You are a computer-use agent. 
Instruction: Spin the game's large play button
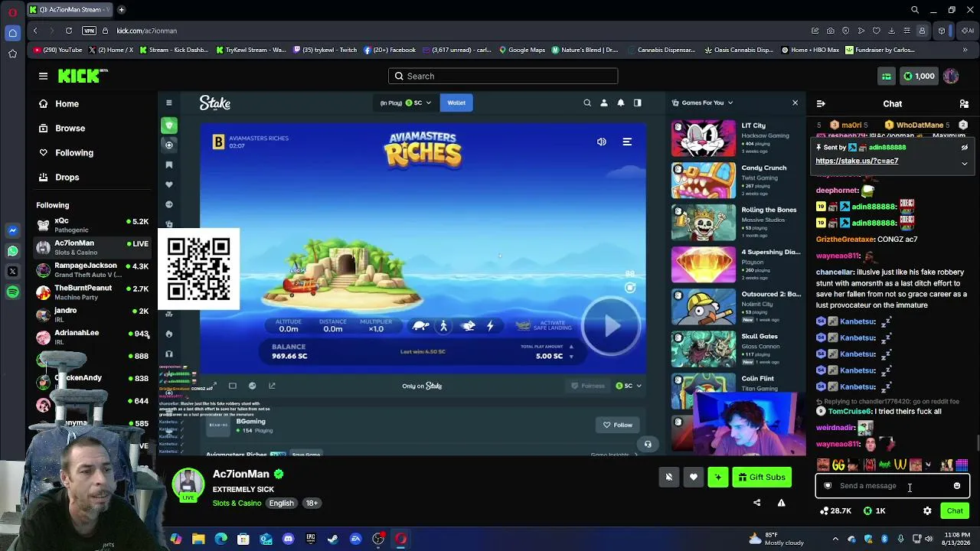pos(611,326)
